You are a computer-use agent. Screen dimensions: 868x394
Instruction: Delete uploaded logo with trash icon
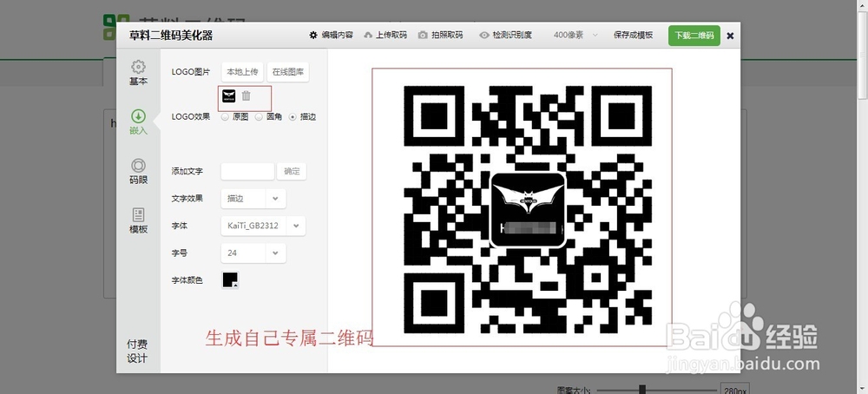tap(246, 95)
